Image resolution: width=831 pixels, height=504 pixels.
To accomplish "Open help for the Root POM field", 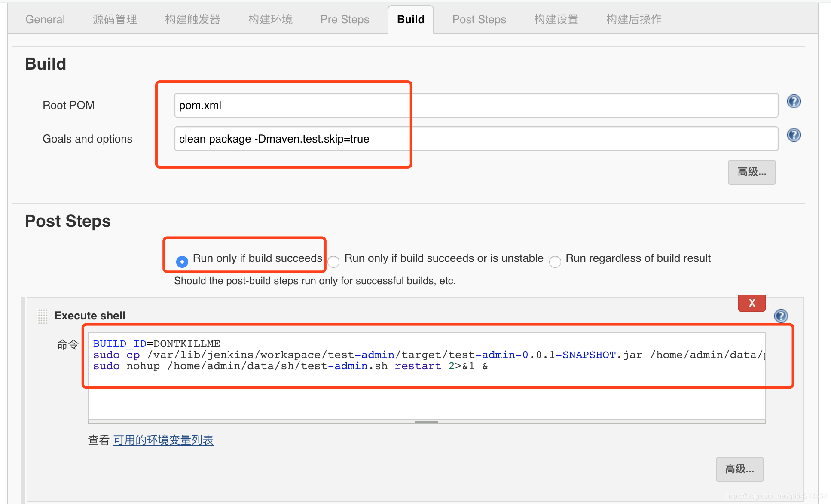I will (x=794, y=101).
